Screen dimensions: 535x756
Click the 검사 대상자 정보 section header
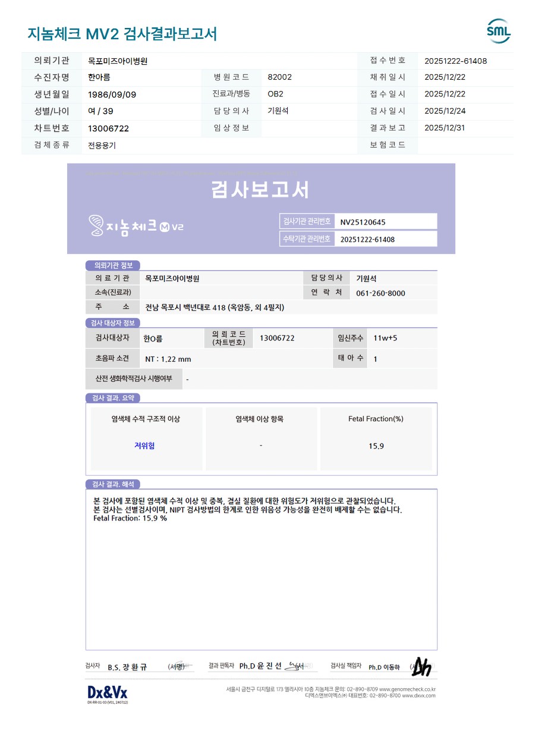(113, 323)
